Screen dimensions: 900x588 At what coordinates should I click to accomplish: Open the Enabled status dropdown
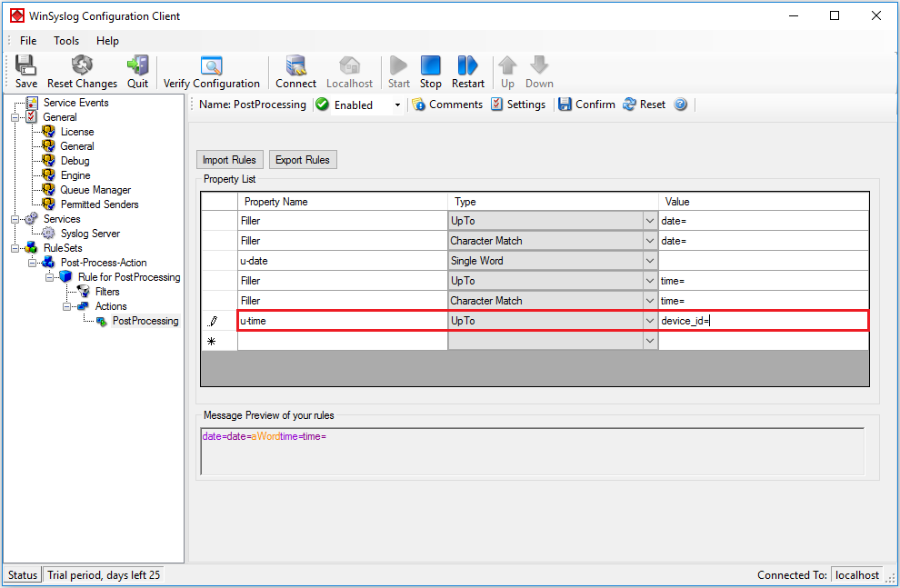397,105
